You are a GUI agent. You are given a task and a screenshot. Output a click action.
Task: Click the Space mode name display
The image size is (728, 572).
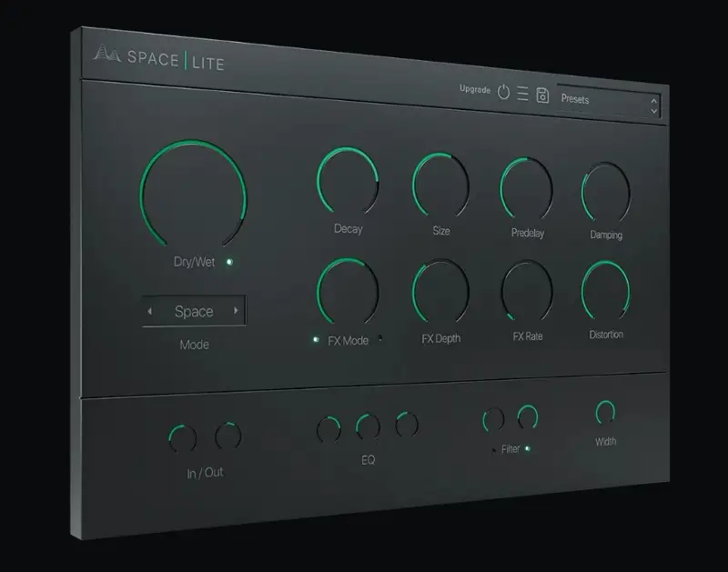tap(194, 311)
